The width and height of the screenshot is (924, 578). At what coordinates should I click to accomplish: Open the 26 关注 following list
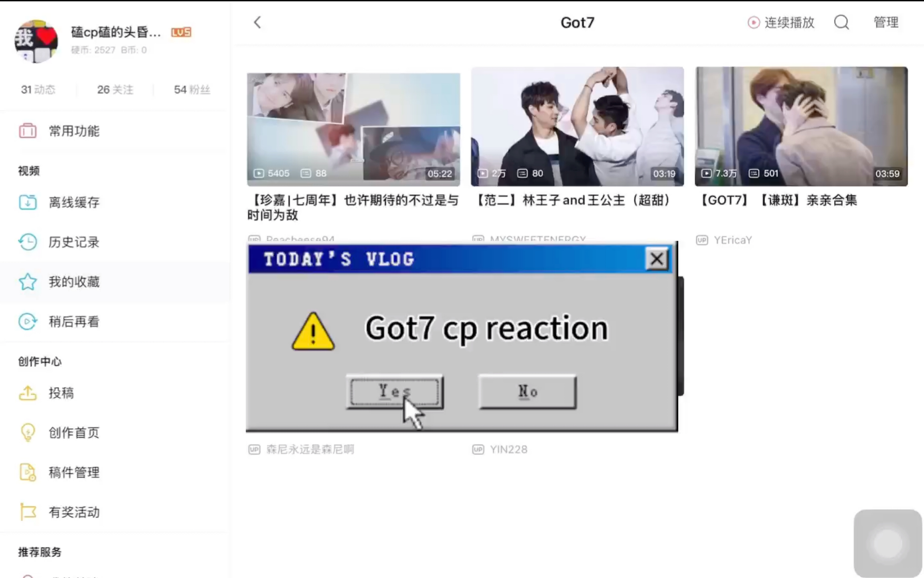pyautogui.click(x=115, y=90)
